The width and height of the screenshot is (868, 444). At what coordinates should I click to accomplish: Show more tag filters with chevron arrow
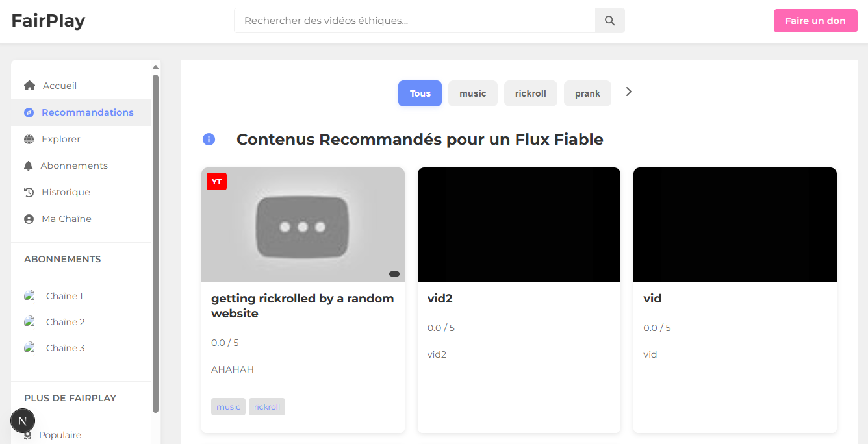628,92
